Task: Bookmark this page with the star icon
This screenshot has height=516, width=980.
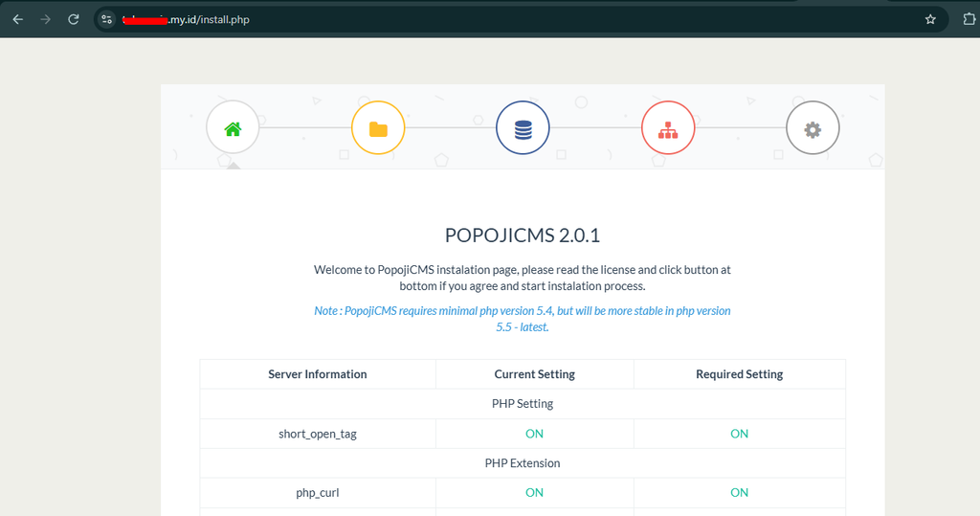Action: pos(930,19)
